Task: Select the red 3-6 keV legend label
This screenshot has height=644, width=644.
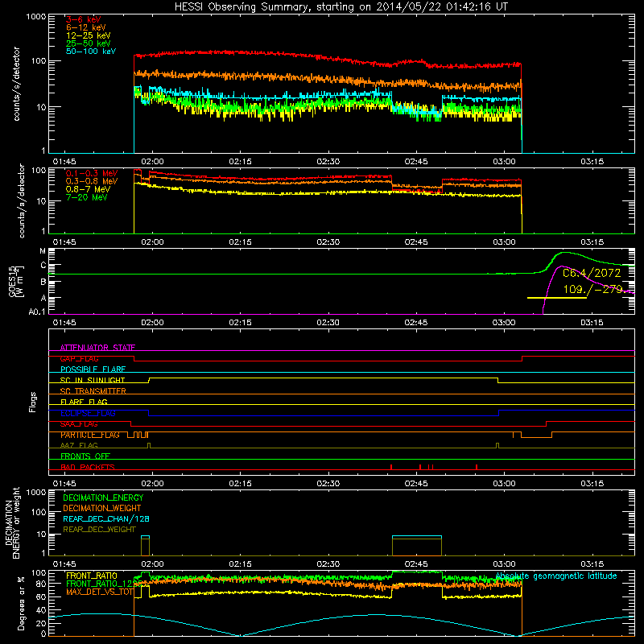Action: pyautogui.click(x=84, y=19)
